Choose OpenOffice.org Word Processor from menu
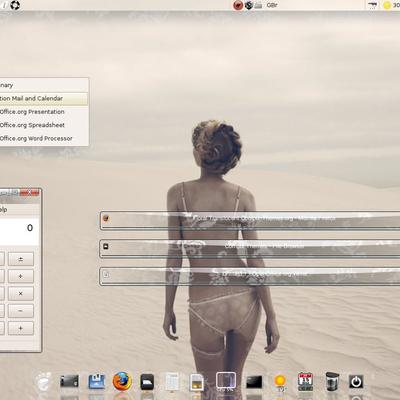The image size is (400, 400). pyautogui.click(x=44, y=139)
